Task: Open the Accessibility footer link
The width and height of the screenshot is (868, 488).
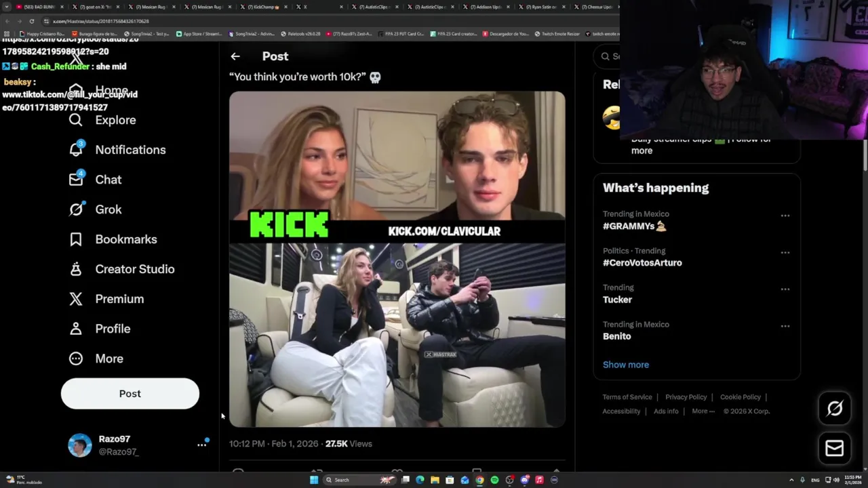Action: coord(621,411)
